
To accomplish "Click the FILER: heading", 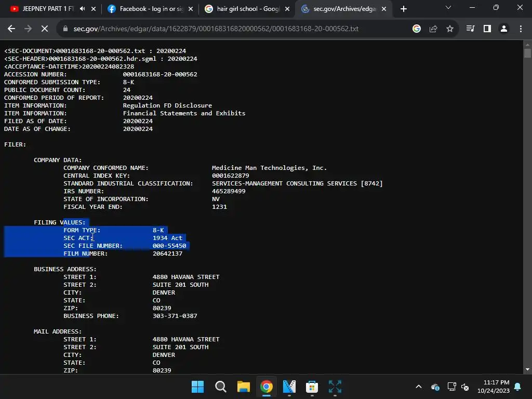I will pyautogui.click(x=15, y=144).
